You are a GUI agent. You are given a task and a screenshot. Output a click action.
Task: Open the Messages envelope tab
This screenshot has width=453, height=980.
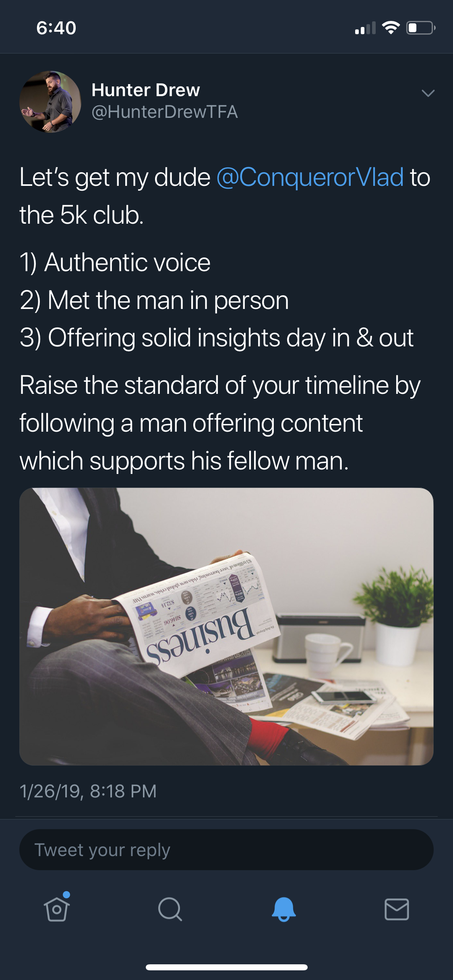[x=397, y=909]
